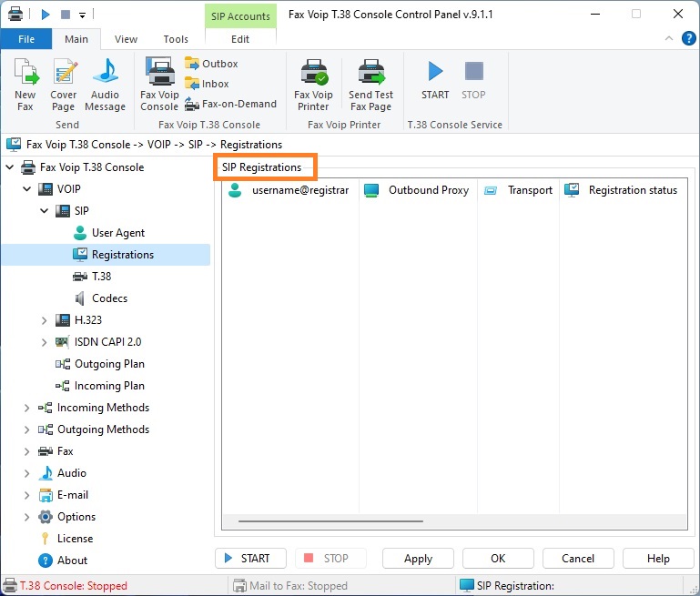Click the horizontal scrollbar in registrations list
This screenshot has width=700, height=596.
(330, 521)
